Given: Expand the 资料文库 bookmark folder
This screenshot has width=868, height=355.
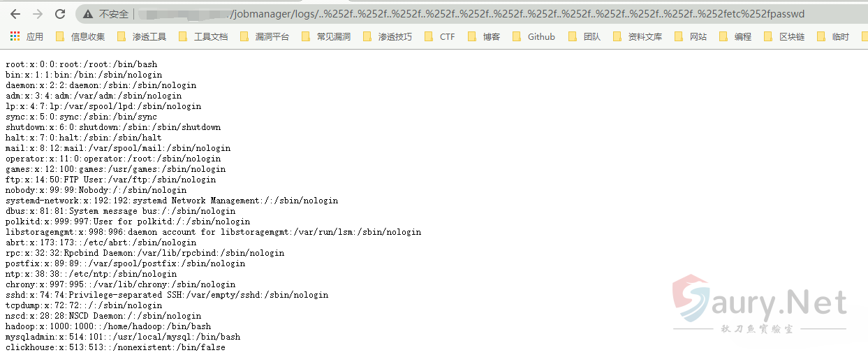Looking at the screenshot, I should pyautogui.click(x=637, y=36).
